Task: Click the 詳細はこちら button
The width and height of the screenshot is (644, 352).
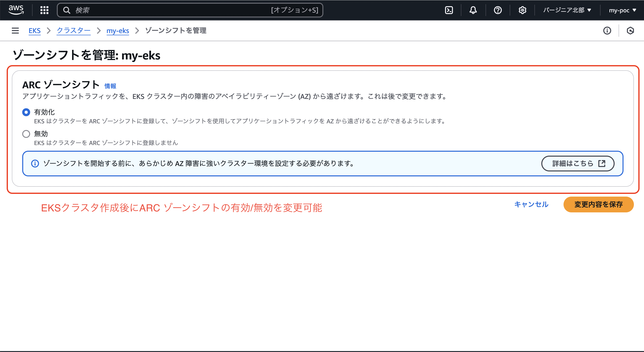Action: tap(578, 163)
